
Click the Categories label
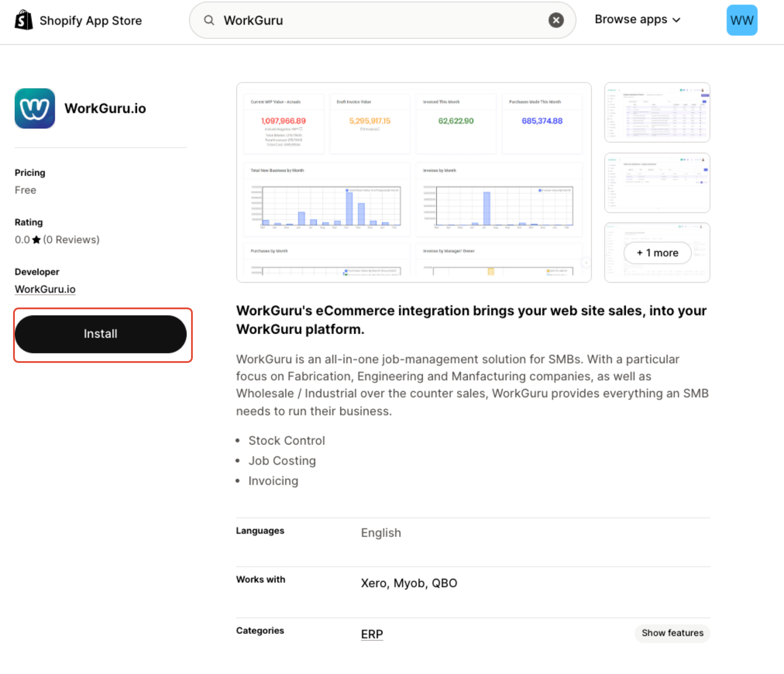click(260, 631)
